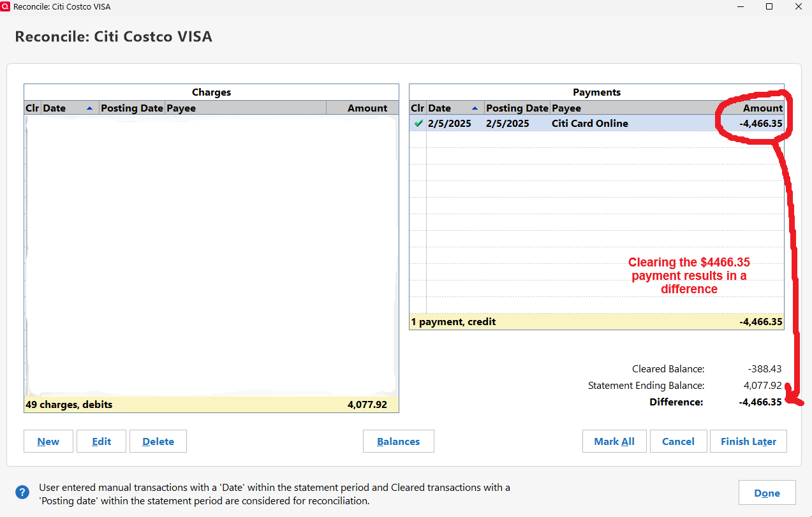812x517 pixels.
Task: Click the Statement Ending Balance value 4,077.92
Action: pyautogui.click(x=763, y=386)
